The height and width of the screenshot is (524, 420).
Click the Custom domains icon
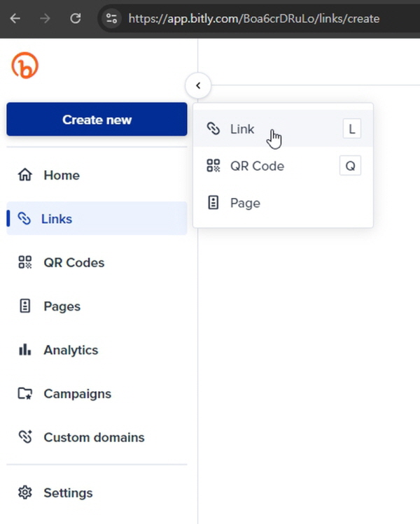(x=25, y=437)
